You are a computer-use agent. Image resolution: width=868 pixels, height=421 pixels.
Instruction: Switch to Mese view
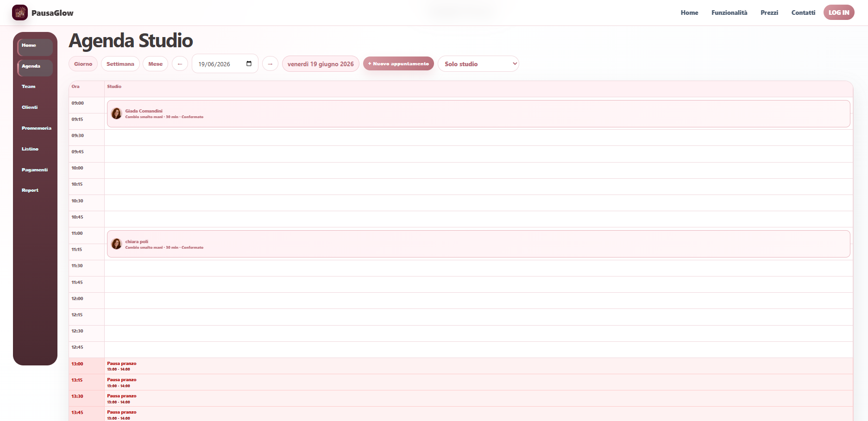[156, 64]
